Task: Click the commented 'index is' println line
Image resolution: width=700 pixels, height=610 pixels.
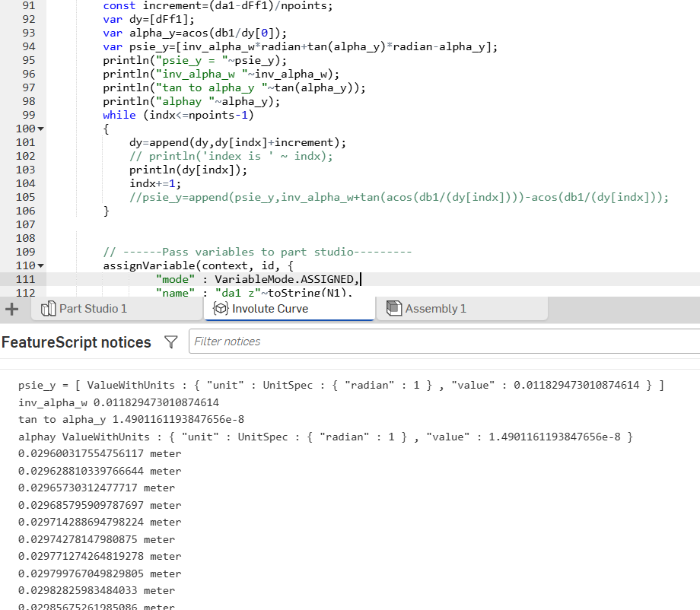Action: click(x=231, y=156)
